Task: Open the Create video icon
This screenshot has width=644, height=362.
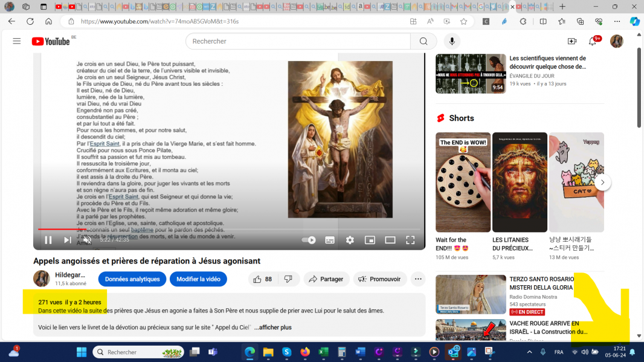Action: tap(572, 41)
